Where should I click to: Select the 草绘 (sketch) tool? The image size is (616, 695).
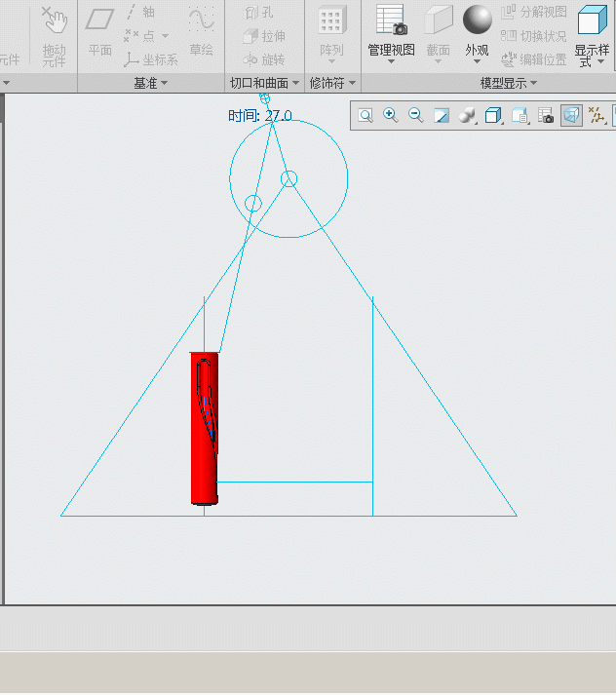click(x=201, y=32)
